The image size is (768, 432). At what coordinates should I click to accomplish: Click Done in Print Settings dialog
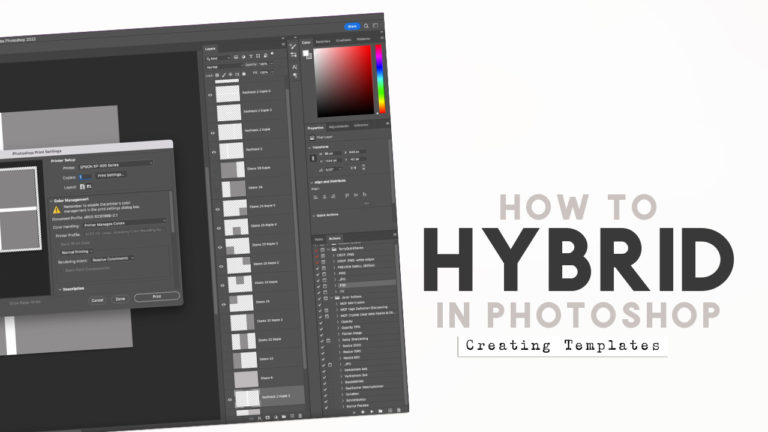[120, 299]
